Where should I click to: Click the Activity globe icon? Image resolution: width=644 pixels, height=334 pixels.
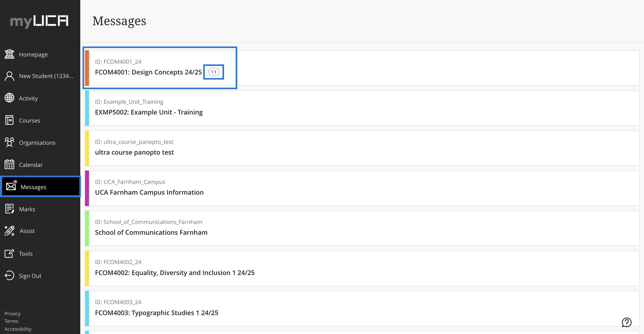pyautogui.click(x=10, y=98)
